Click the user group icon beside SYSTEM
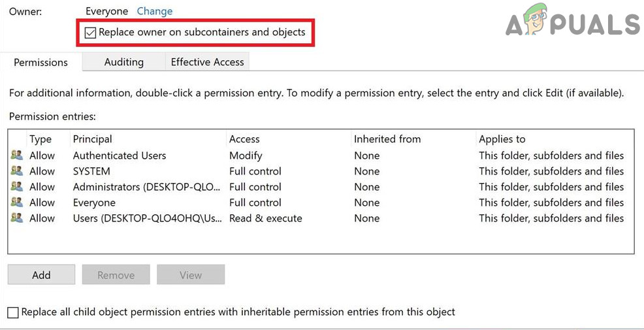Image resolution: width=644 pixels, height=330 pixels. (16, 171)
